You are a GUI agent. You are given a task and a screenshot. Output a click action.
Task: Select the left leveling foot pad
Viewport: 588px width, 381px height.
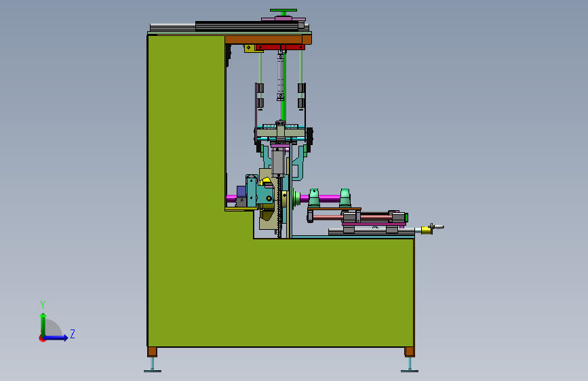[152, 371]
